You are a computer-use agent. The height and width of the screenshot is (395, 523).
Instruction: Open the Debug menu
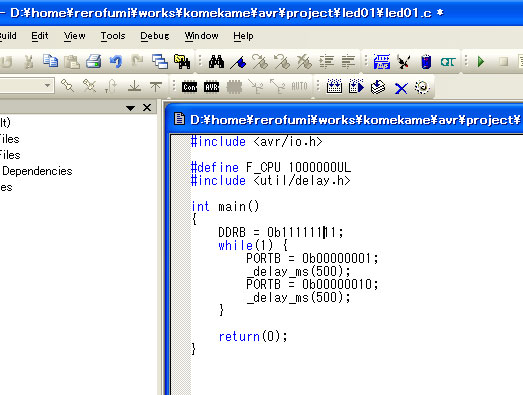(x=155, y=36)
